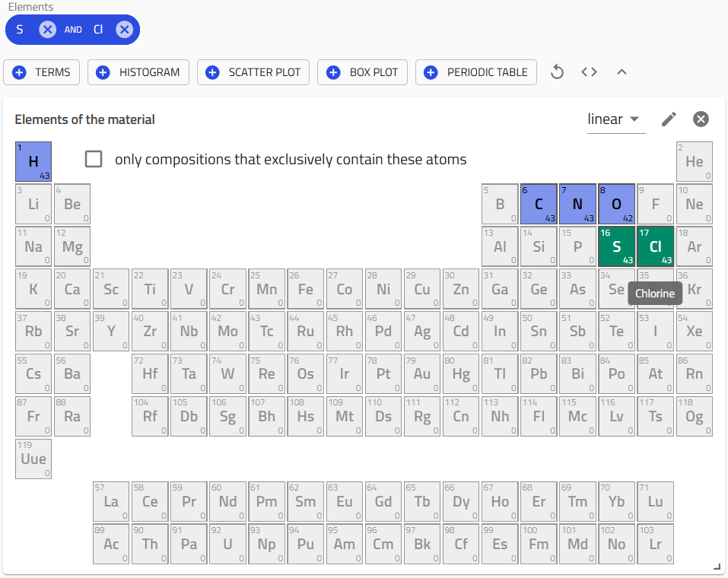Screen dimensions: 728x578
Task: Select the Silicon Si tile
Action: click(x=539, y=246)
